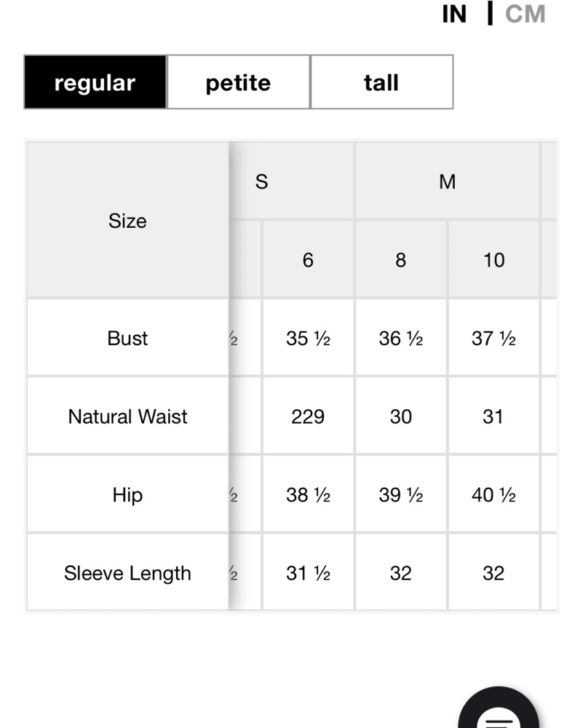This screenshot has height=728, width=583.
Task: Click the 31 ½ sleeve length value
Action: (308, 572)
